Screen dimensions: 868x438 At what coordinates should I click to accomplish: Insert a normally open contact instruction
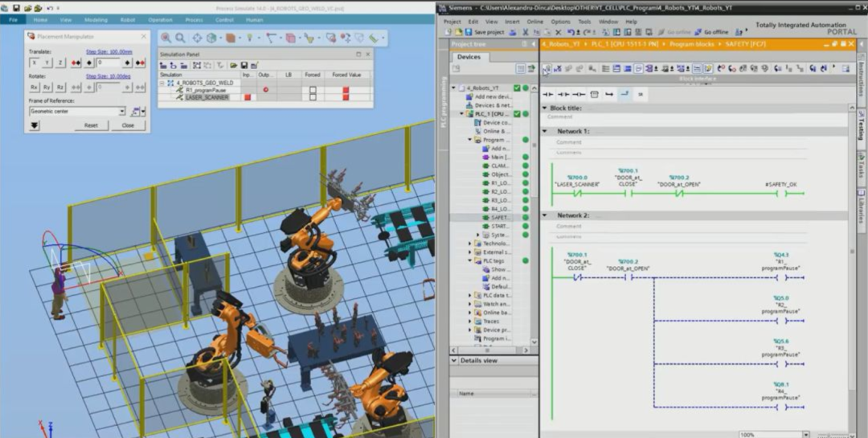(x=548, y=94)
